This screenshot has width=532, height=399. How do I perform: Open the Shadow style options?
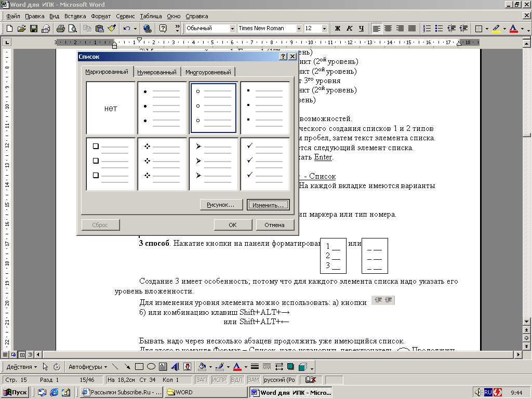point(291,367)
